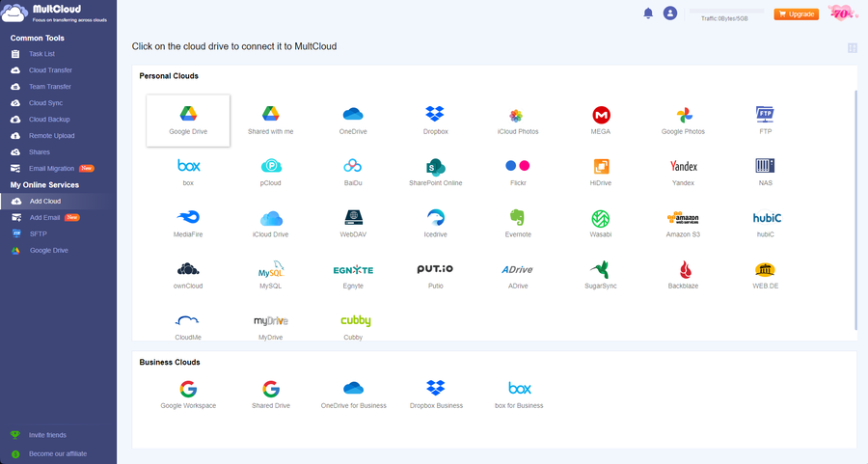Image resolution: width=868 pixels, height=464 pixels.
Task: Switch the cloud grid view layout
Action: (853, 48)
